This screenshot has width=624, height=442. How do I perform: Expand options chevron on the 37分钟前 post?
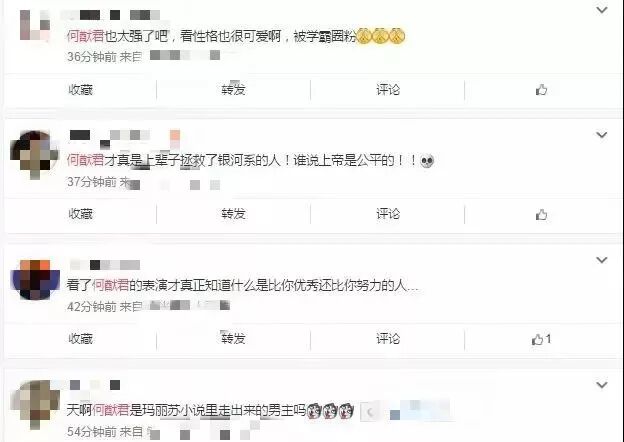coord(602,135)
